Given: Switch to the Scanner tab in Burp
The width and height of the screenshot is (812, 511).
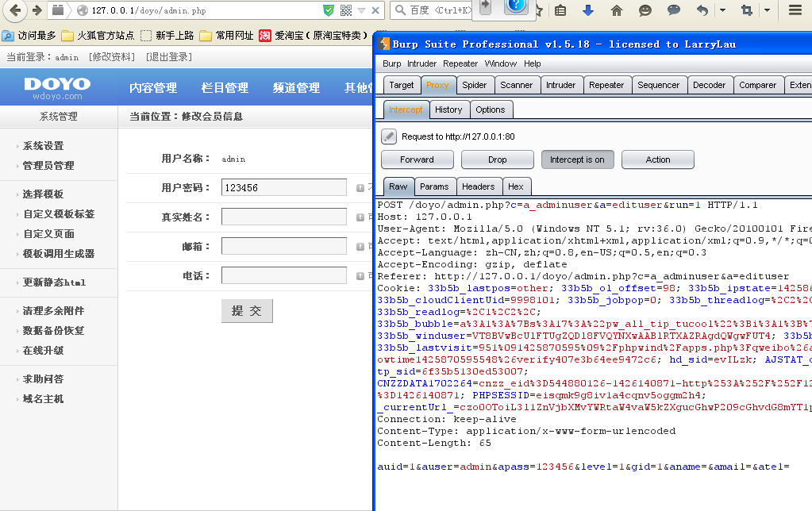Looking at the screenshot, I should coord(516,85).
